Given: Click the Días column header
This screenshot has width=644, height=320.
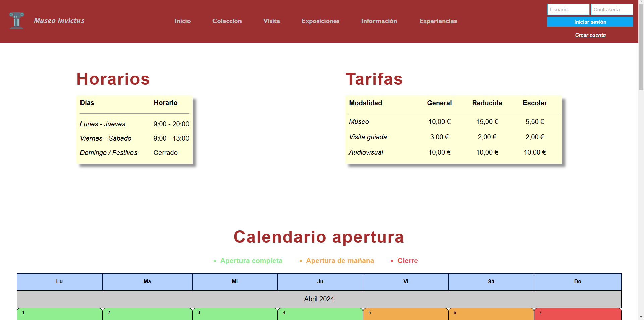Looking at the screenshot, I should (87, 103).
